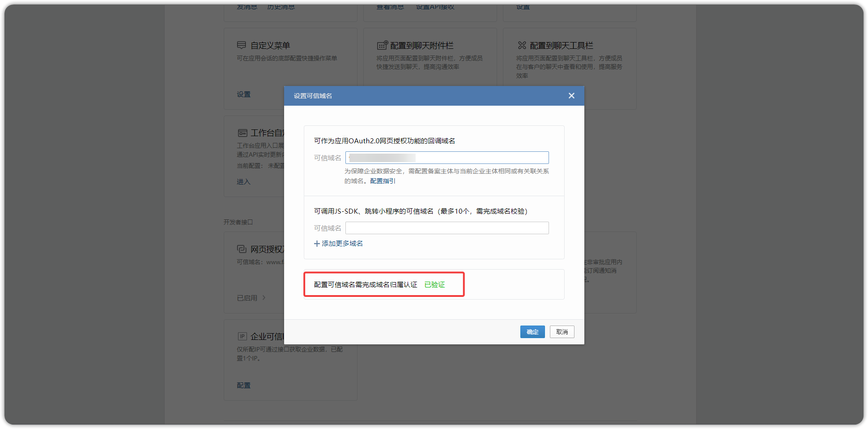The width and height of the screenshot is (868, 429).
Task: Click the OAuth2.0 可信域名 input field
Action: click(447, 158)
